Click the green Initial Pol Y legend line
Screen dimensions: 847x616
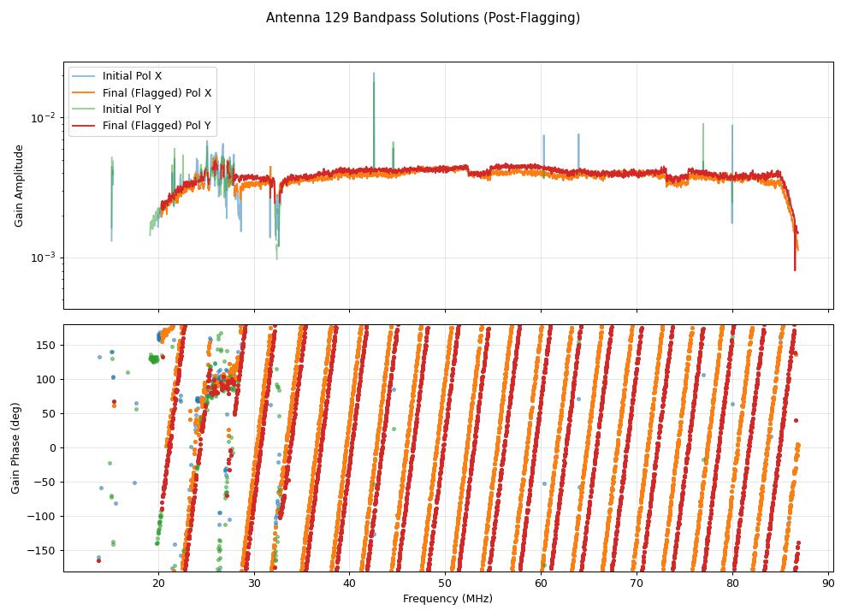(86, 110)
